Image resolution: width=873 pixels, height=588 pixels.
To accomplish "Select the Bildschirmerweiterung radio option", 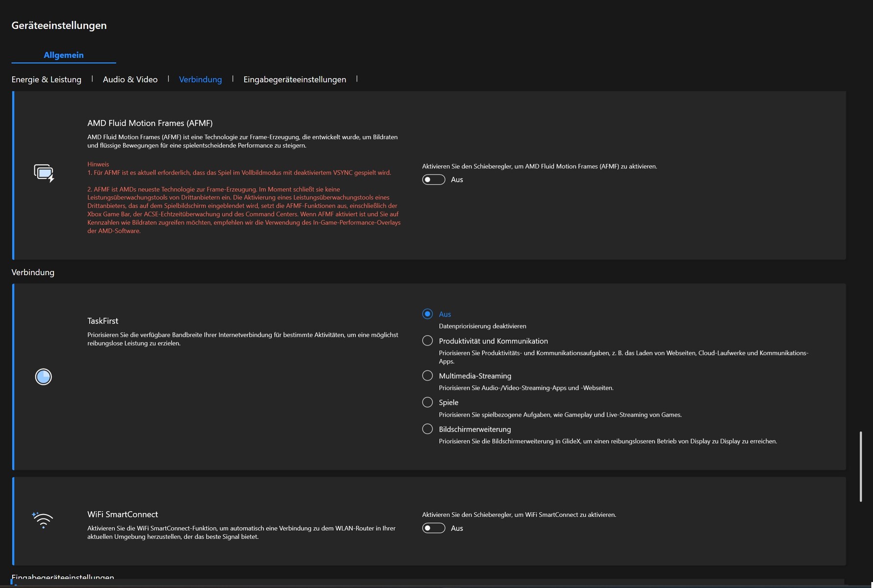I will (x=427, y=429).
